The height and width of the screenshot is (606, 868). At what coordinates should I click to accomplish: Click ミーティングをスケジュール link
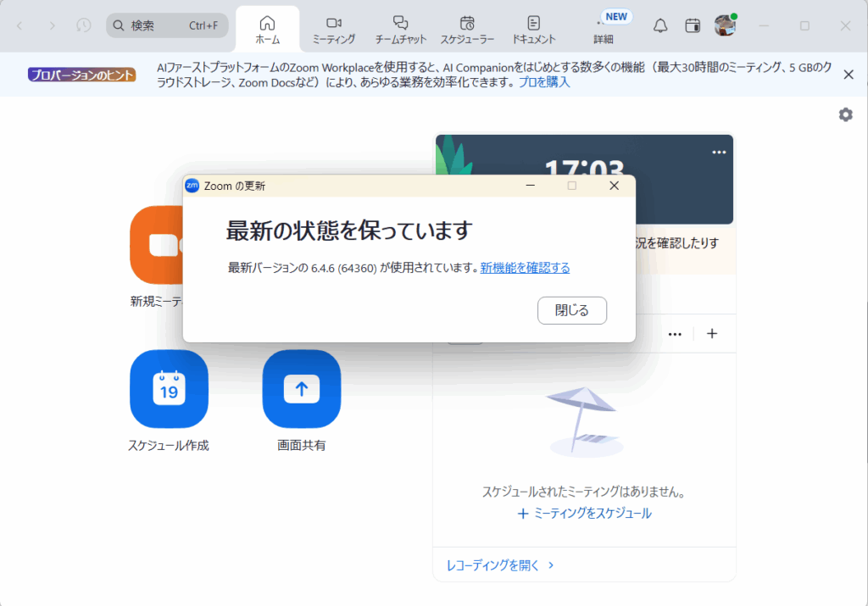585,514
